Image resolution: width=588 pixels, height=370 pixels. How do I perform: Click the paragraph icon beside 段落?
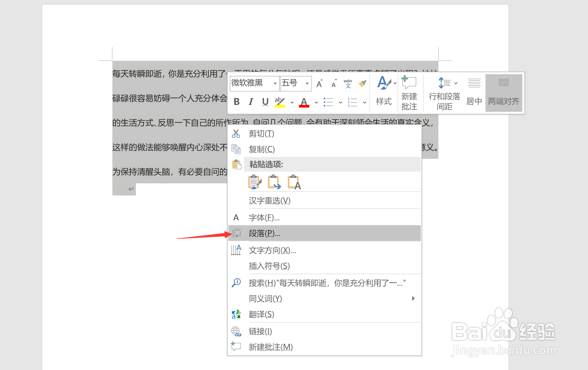coord(236,233)
